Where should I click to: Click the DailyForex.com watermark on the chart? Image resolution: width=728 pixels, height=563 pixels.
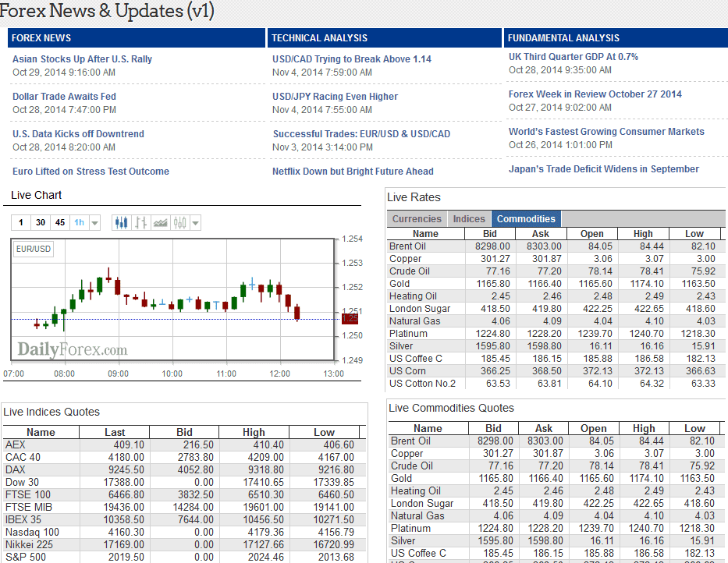click(73, 349)
